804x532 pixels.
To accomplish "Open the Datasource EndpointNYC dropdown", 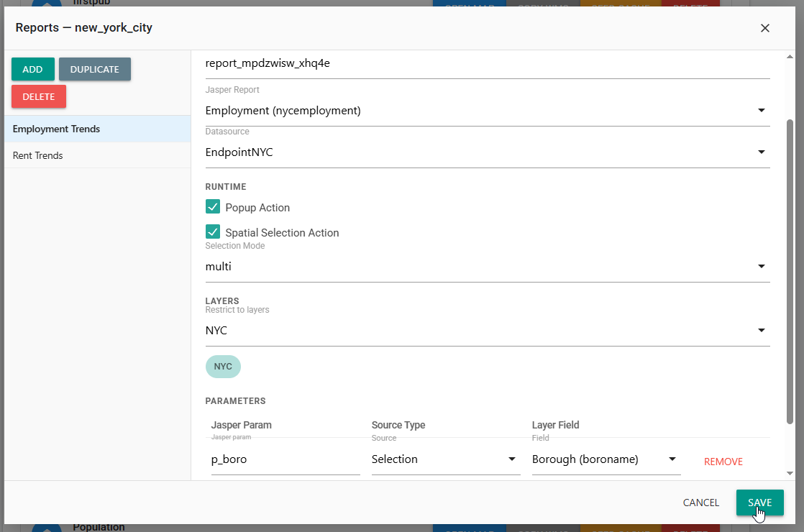I will (x=487, y=152).
